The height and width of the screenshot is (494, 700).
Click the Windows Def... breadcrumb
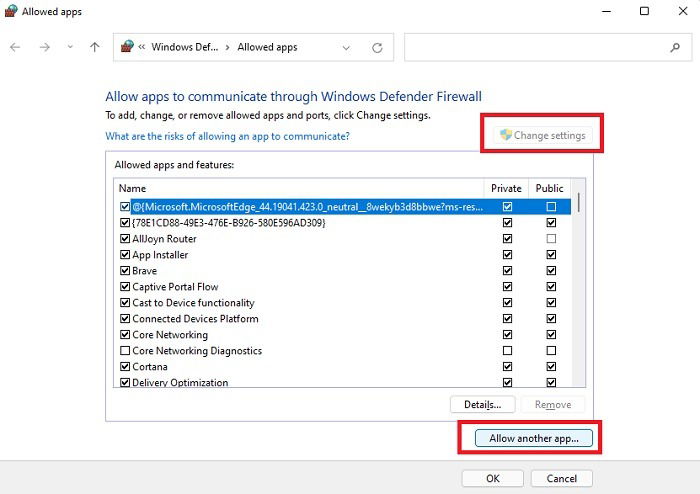pyautogui.click(x=184, y=47)
